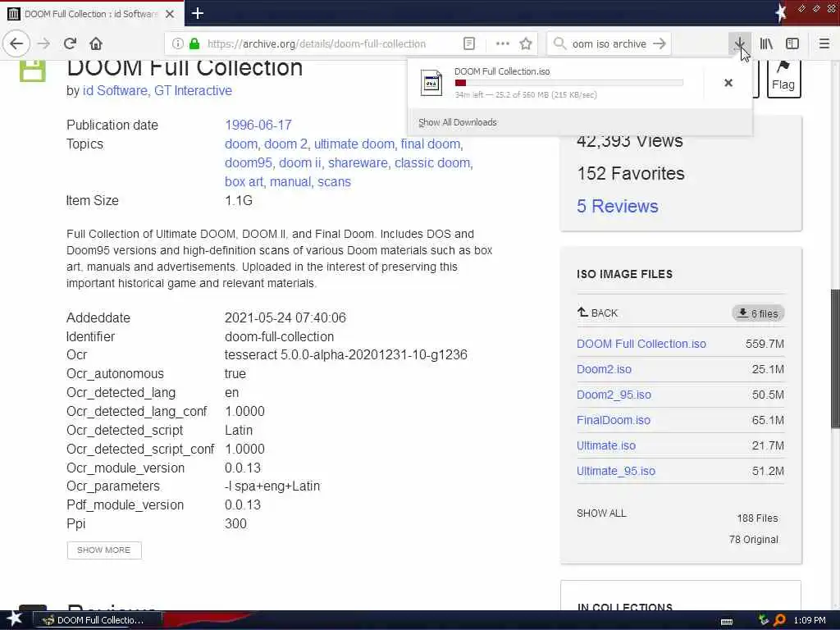
Task: Click the search box text field
Action: point(609,44)
